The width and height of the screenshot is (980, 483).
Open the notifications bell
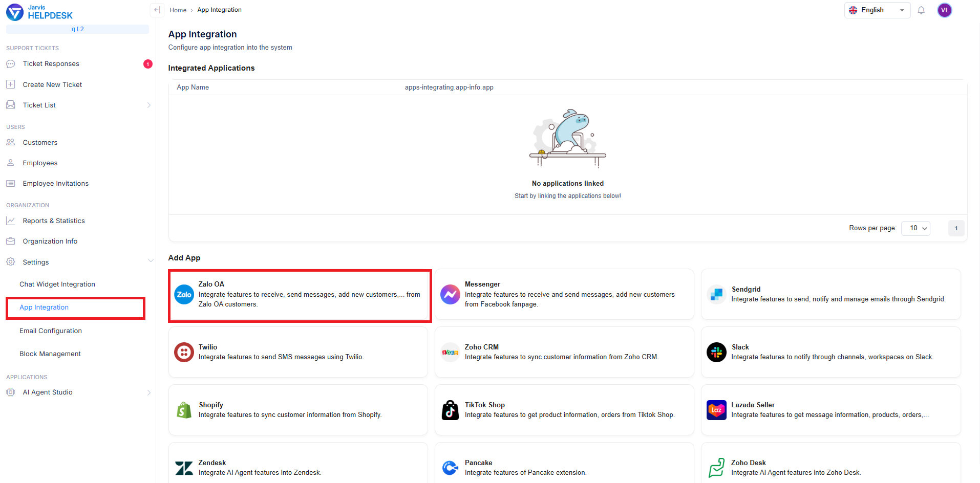tap(921, 10)
